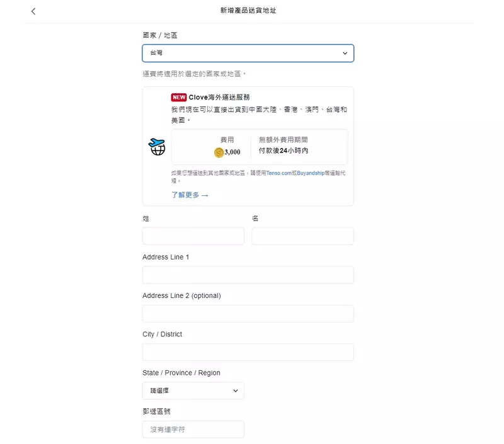
Task: Click the 國家 / 地區 label
Action: (160, 35)
